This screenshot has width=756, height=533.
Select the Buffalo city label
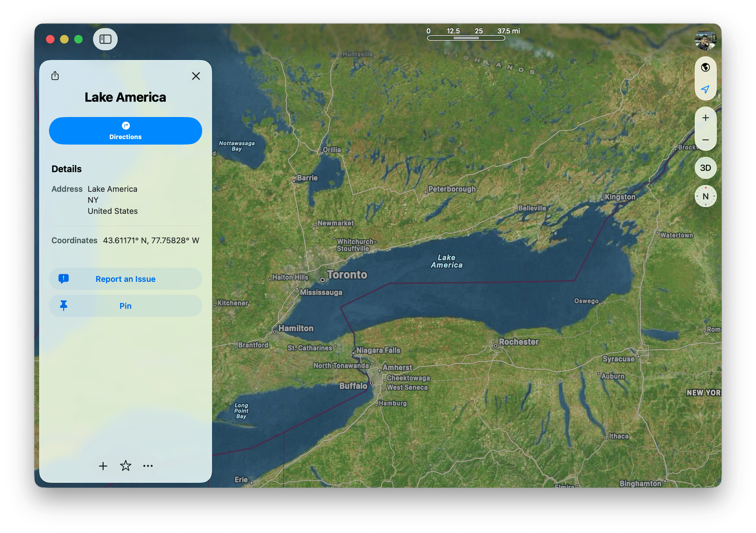[x=353, y=386]
